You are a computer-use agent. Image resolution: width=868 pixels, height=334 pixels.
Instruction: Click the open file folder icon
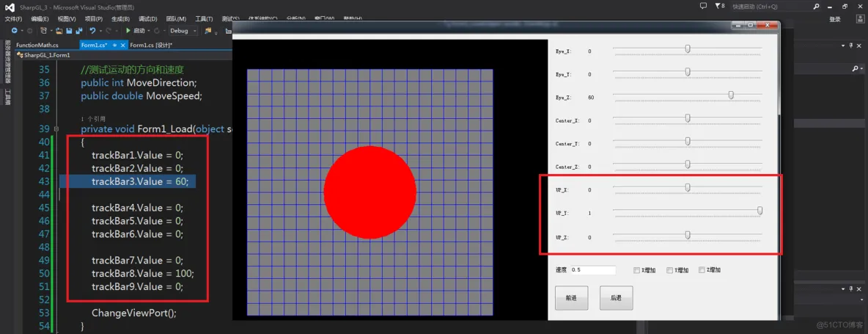[x=59, y=31]
